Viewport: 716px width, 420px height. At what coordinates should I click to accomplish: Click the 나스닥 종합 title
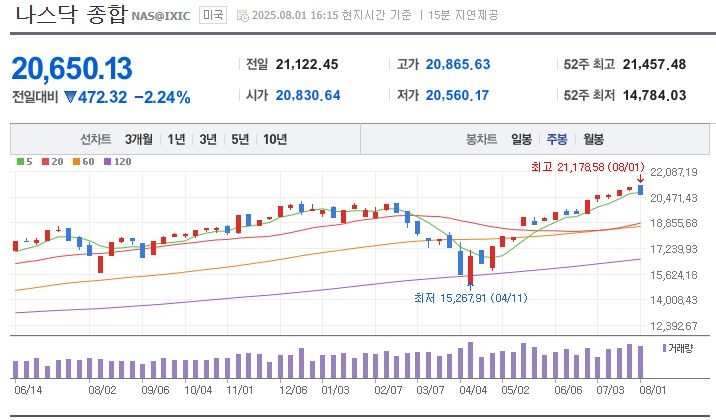(x=71, y=15)
